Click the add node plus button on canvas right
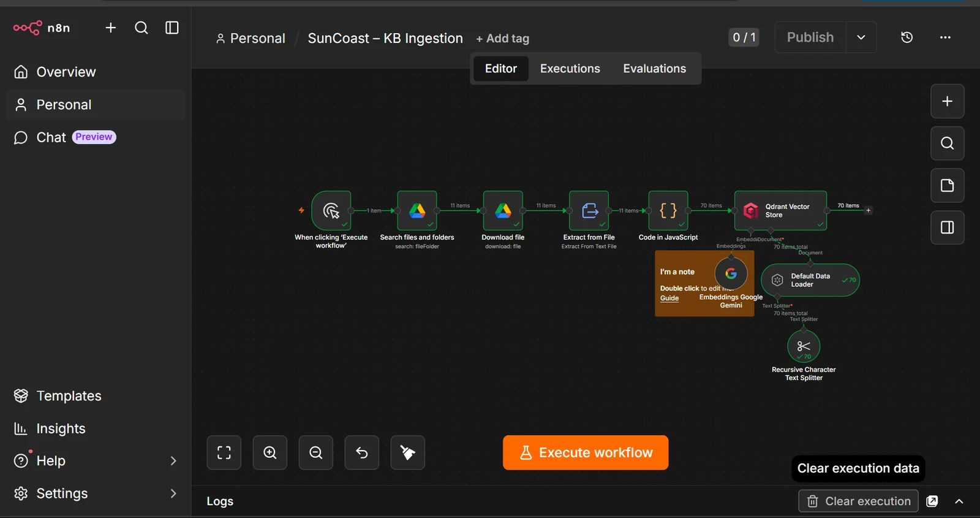 click(948, 101)
